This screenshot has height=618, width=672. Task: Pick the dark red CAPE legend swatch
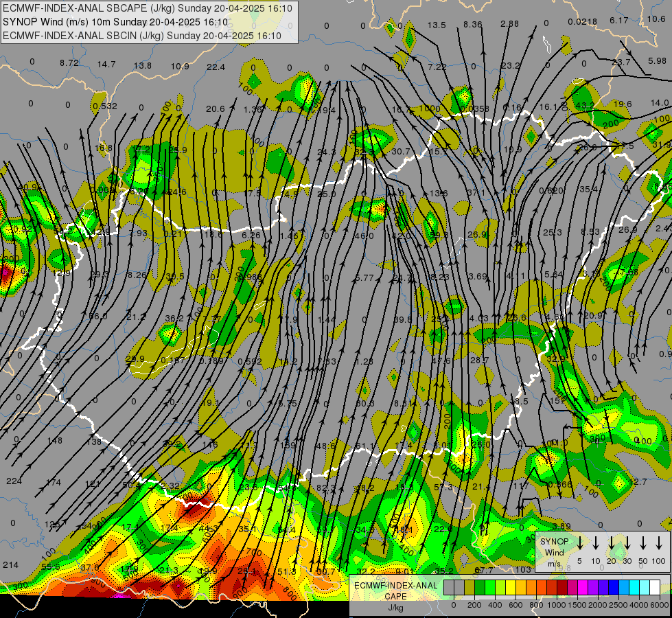[x=562, y=587]
